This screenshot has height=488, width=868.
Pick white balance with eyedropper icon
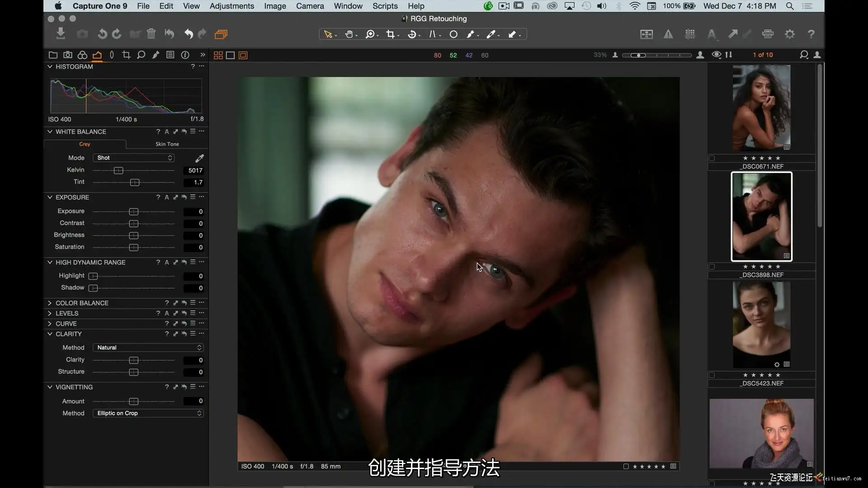[199, 158]
